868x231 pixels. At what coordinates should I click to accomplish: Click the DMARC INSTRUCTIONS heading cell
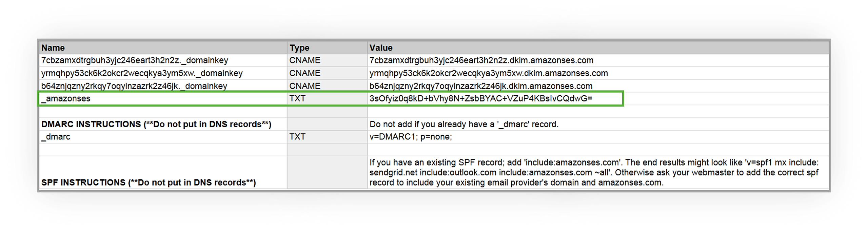[163, 124]
